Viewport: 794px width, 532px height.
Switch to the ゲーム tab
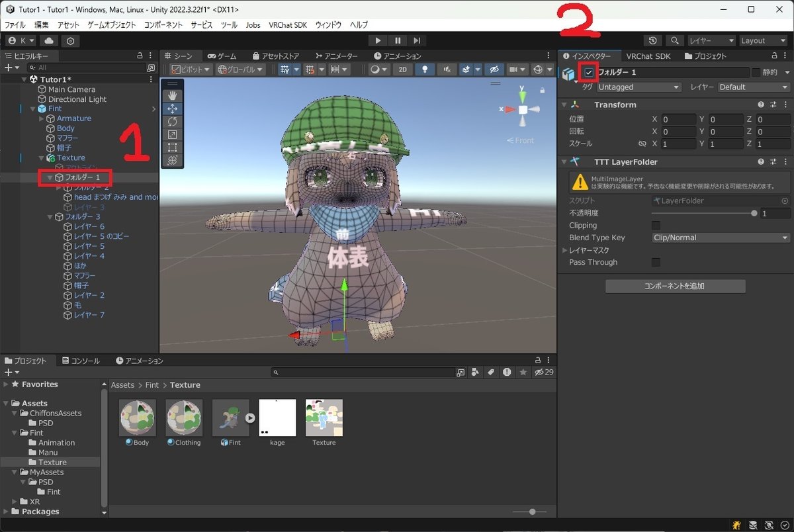pos(222,56)
